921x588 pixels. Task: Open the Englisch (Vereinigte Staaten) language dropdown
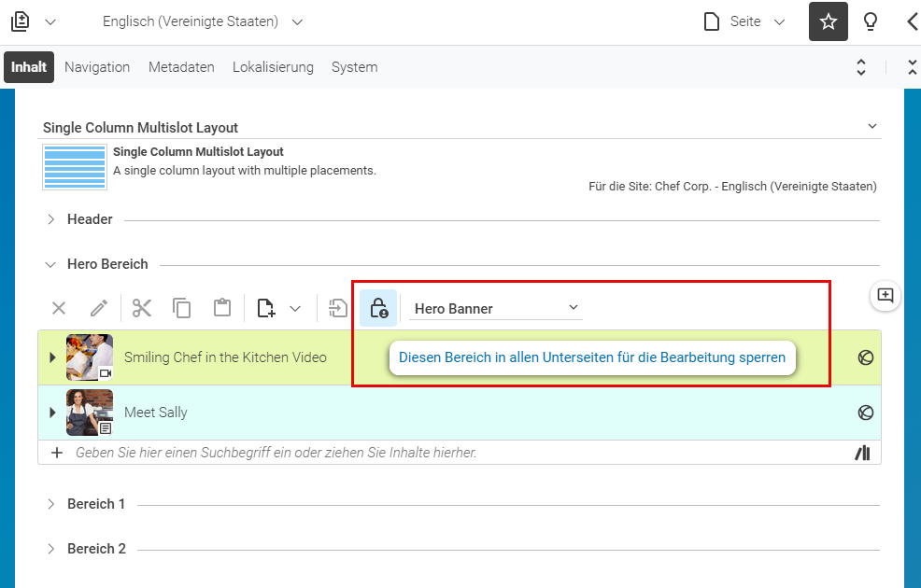point(203,21)
